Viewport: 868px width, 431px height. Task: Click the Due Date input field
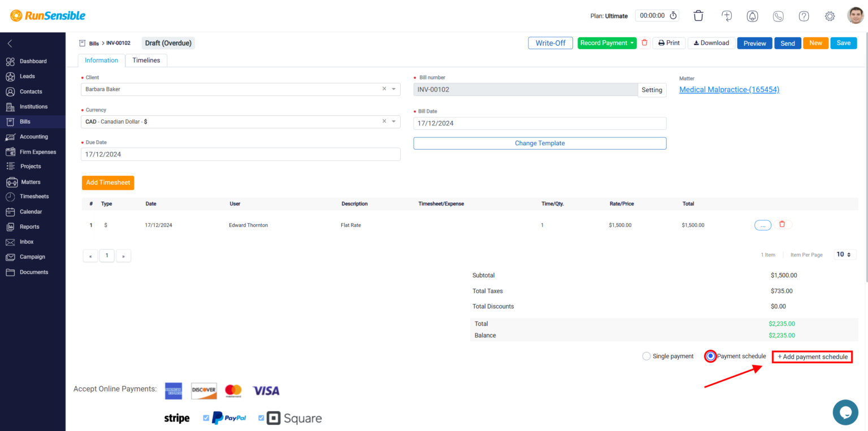click(x=241, y=154)
